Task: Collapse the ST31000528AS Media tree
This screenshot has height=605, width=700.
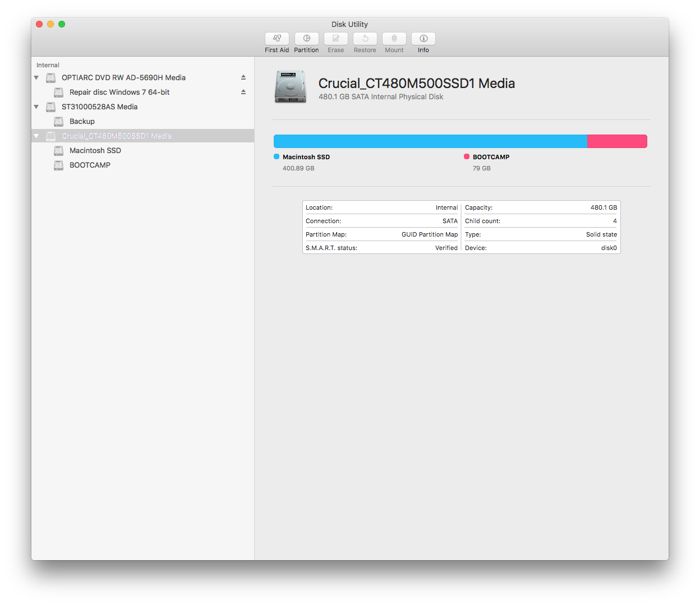Action: pos(36,107)
